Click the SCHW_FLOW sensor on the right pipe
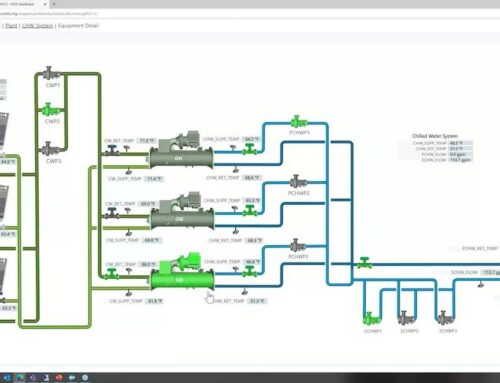The image size is (500, 383). [481, 284]
